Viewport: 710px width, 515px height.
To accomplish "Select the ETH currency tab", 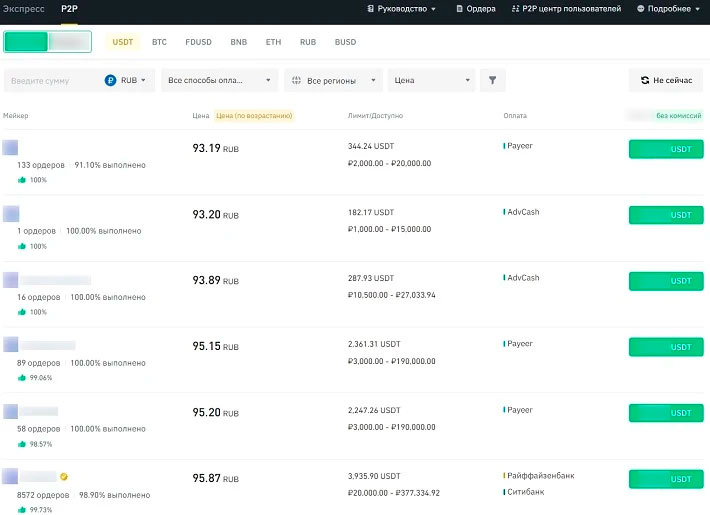I will coord(273,42).
